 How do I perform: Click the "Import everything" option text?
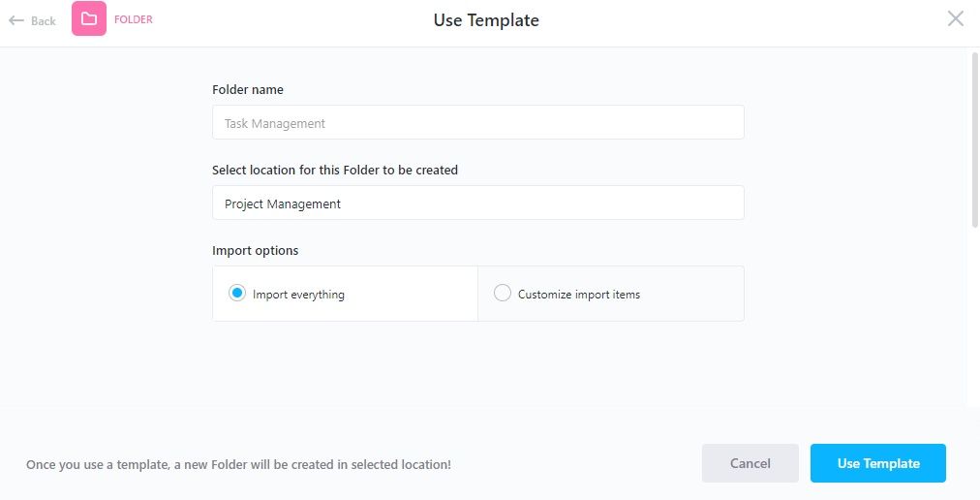[x=298, y=295]
